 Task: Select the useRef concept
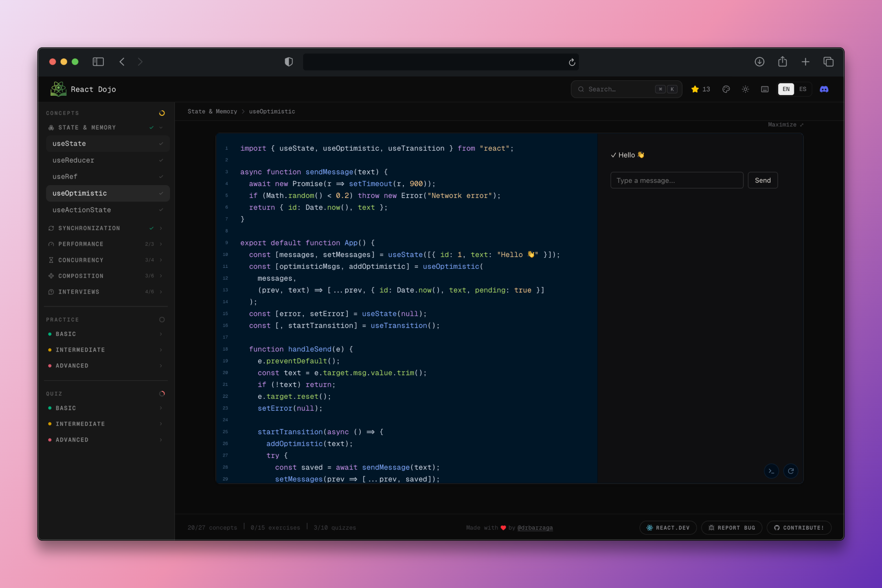coord(108,177)
